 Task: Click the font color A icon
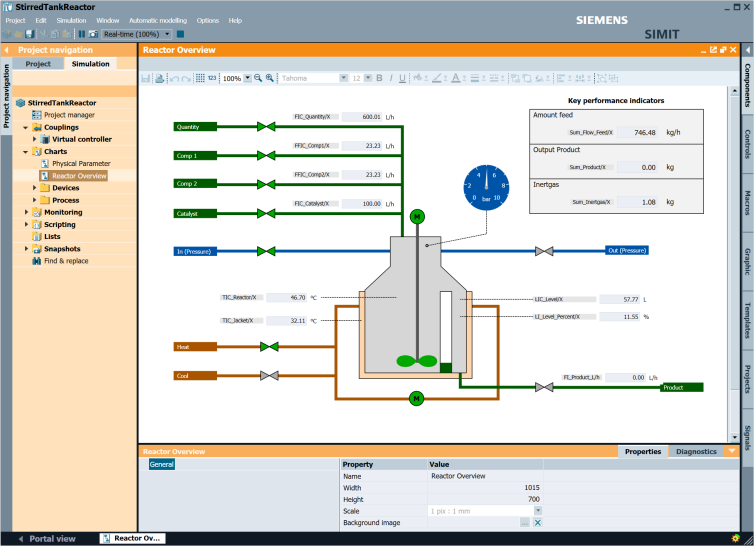point(455,78)
